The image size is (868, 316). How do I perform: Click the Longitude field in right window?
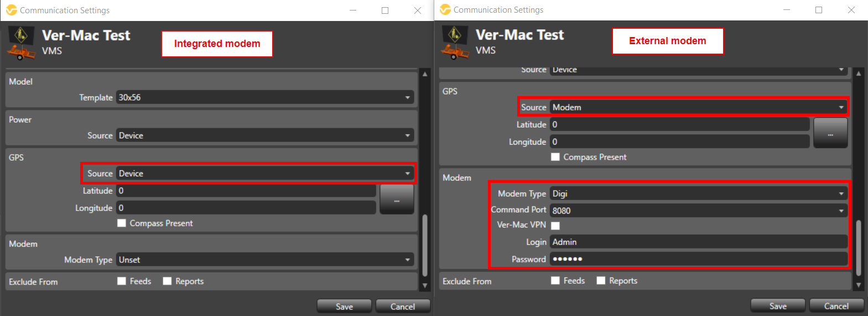(x=680, y=141)
